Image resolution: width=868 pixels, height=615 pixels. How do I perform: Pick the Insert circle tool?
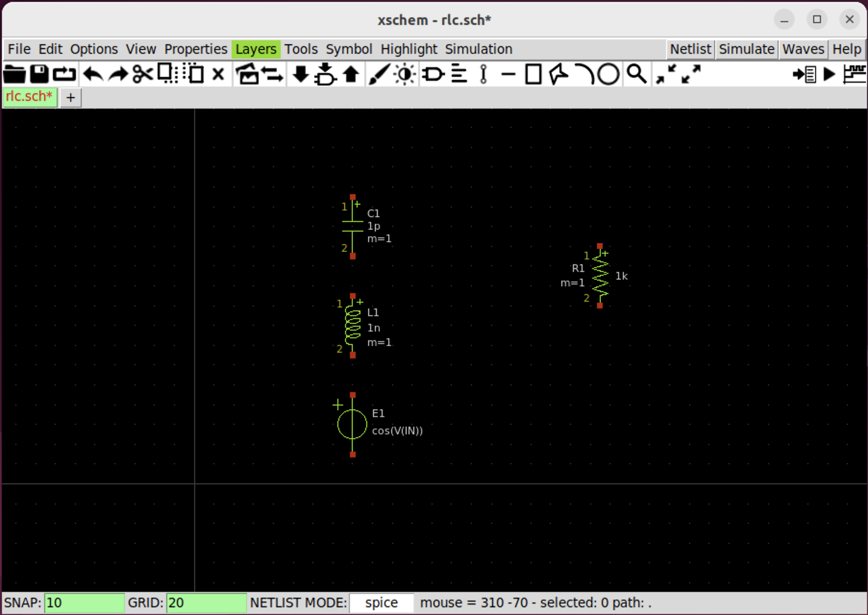point(608,74)
